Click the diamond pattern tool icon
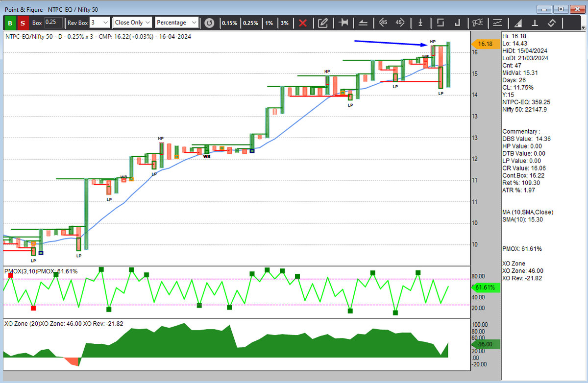588x383 pixels. (x=552, y=23)
